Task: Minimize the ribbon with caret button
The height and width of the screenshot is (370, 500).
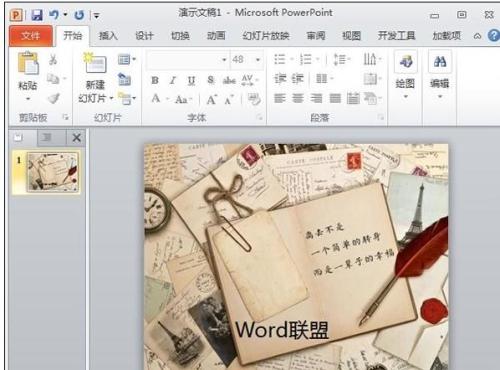Action: (x=477, y=36)
